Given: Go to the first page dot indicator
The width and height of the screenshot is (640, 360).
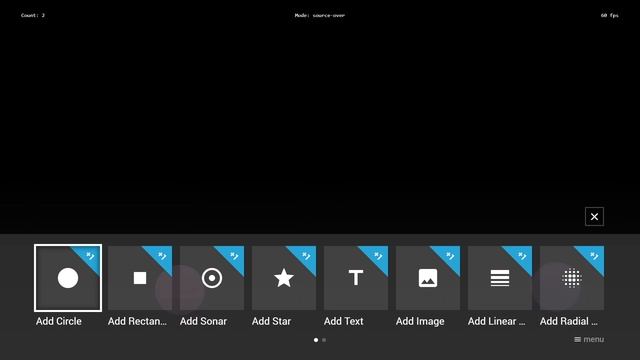Looking at the screenshot, I should [316, 340].
